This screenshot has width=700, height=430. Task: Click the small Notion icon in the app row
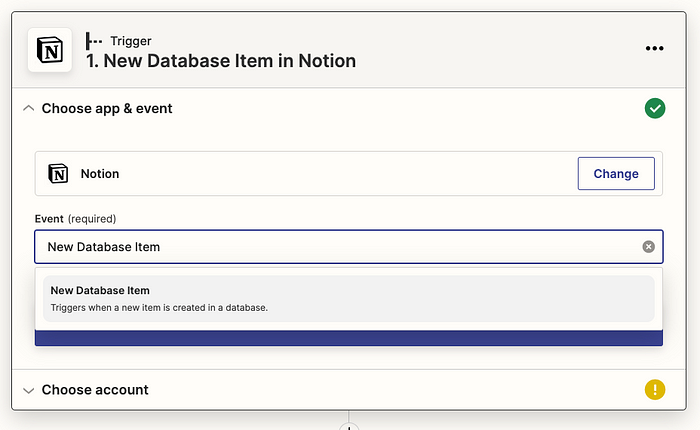click(58, 174)
